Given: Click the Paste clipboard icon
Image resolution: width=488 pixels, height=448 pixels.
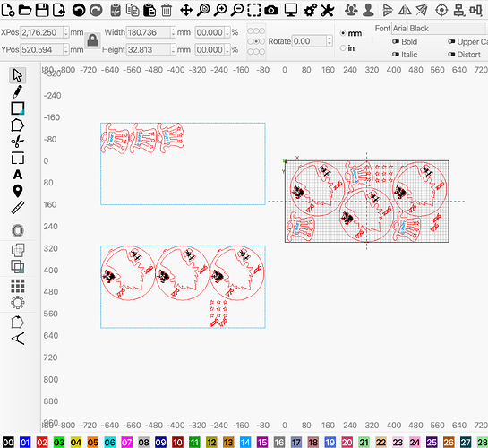Looking at the screenshot, I should 150,10.
